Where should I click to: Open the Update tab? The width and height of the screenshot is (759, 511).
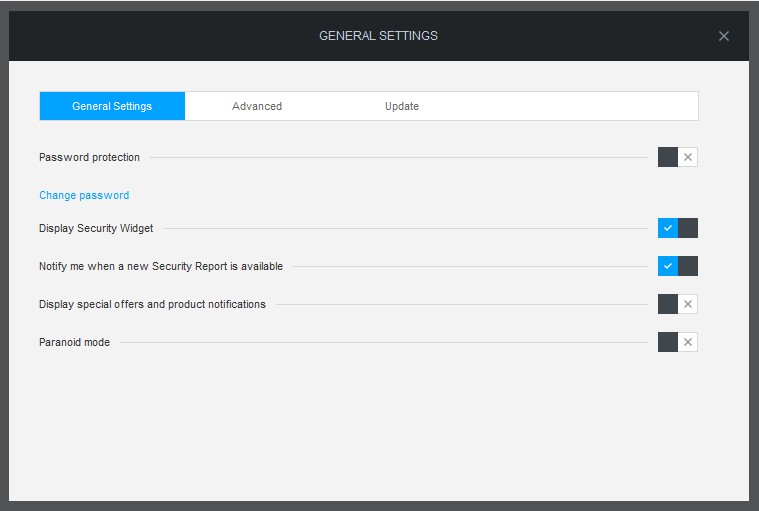click(402, 106)
